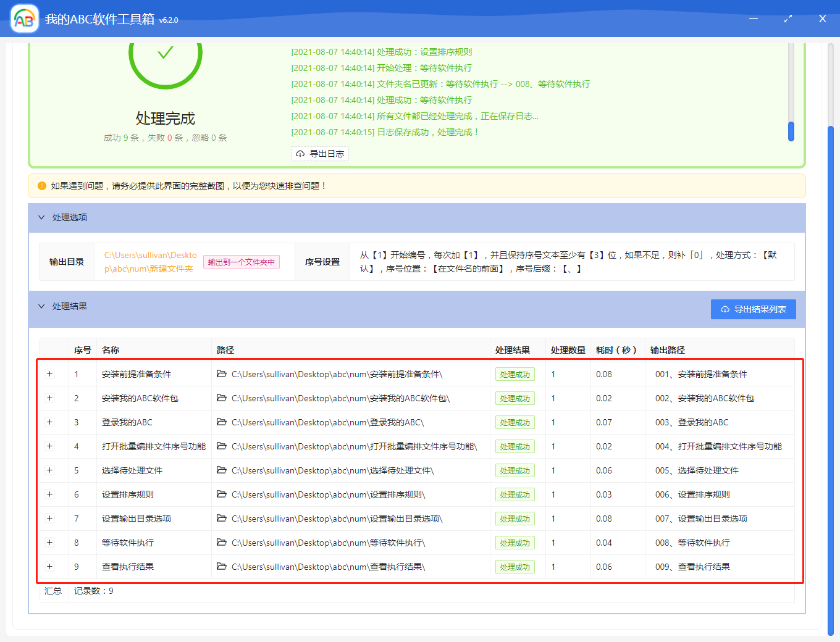Click the folder icon beside 安装前提准备条件 path

pos(222,374)
